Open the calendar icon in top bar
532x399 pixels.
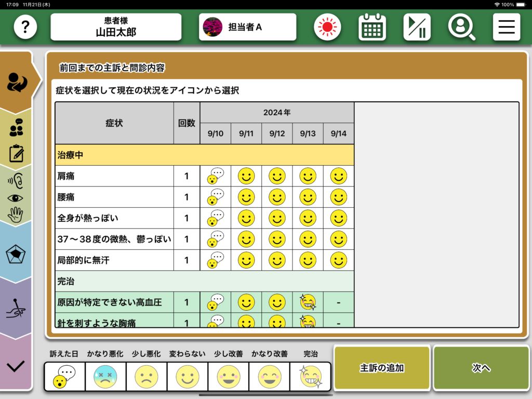click(x=372, y=27)
